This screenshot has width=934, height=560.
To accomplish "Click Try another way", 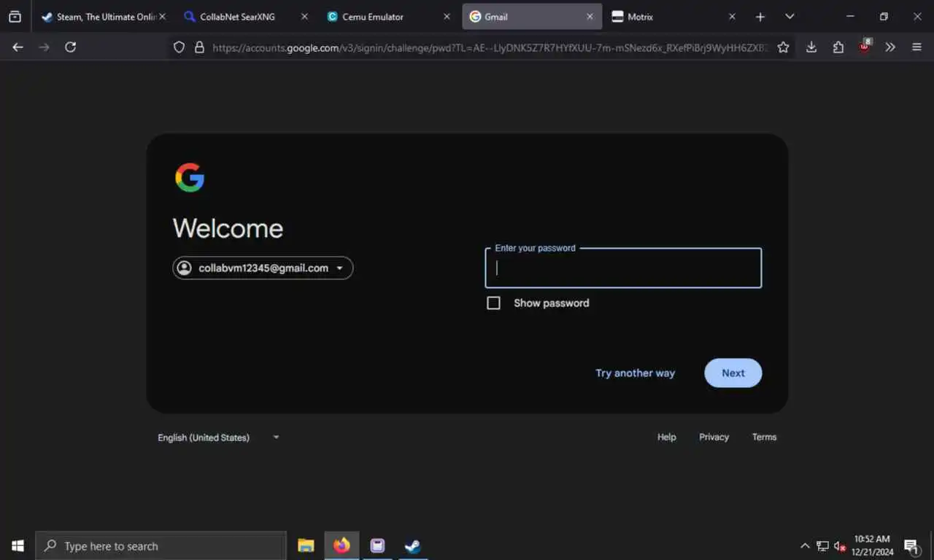I will 635,373.
